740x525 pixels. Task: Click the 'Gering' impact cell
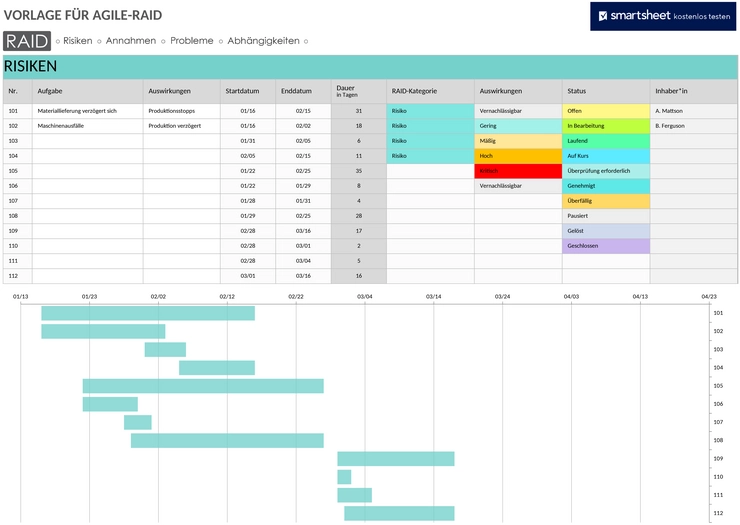518,126
